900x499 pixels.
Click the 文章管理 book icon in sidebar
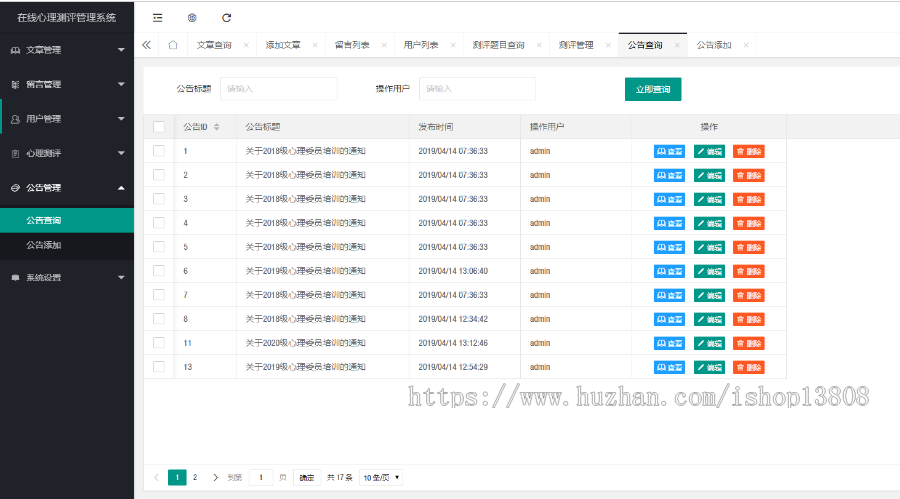click(x=15, y=50)
